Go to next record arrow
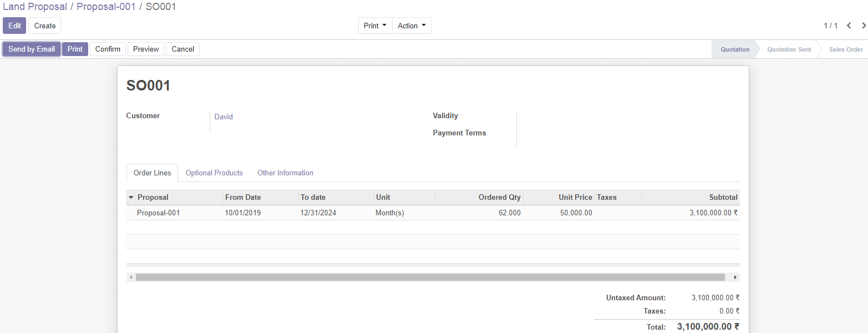This screenshot has height=333, width=868. point(864,26)
